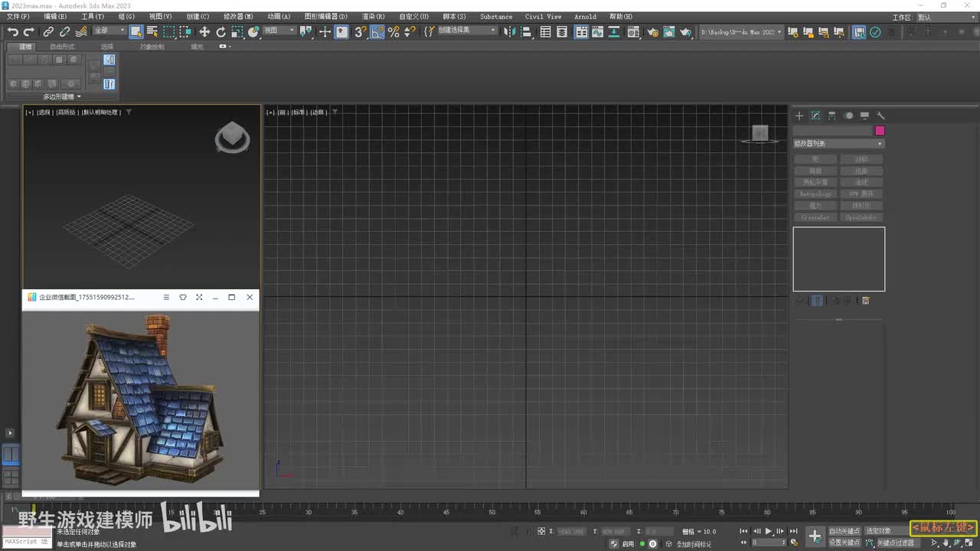Play the animation
Screen dimensions: 980x551
(769, 531)
